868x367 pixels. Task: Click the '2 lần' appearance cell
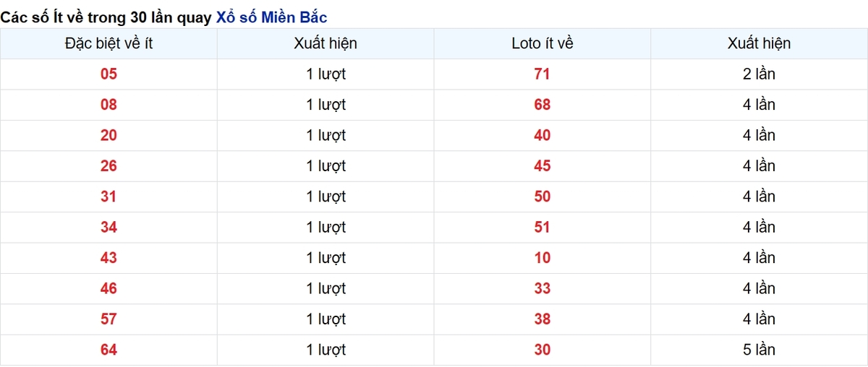(x=759, y=74)
